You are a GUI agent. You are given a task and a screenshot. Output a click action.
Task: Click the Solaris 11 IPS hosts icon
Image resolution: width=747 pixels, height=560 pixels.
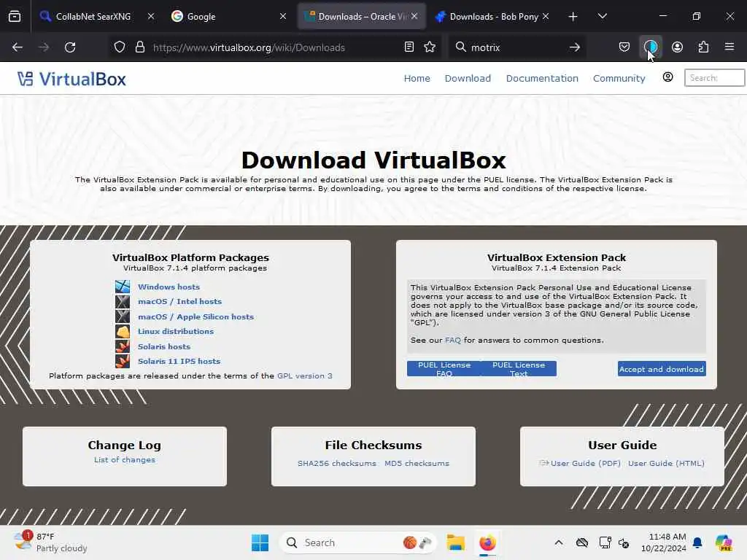click(123, 362)
